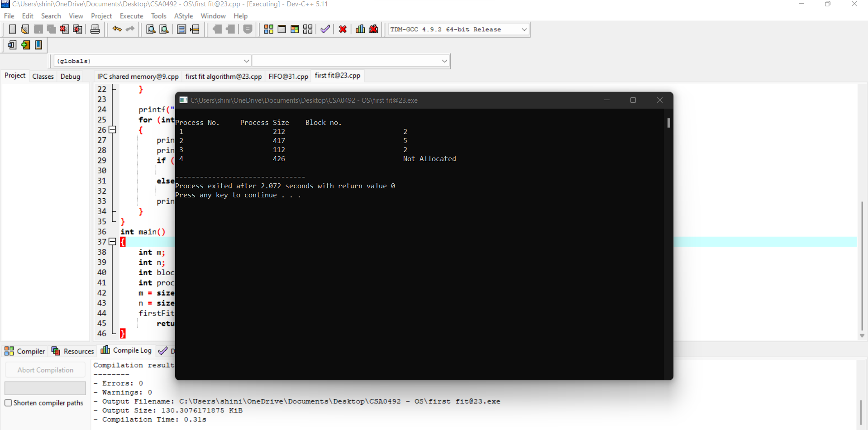The width and height of the screenshot is (868, 430).
Task: Switch to the FIFO@31.cpp tab
Action: tap(288, 76)
